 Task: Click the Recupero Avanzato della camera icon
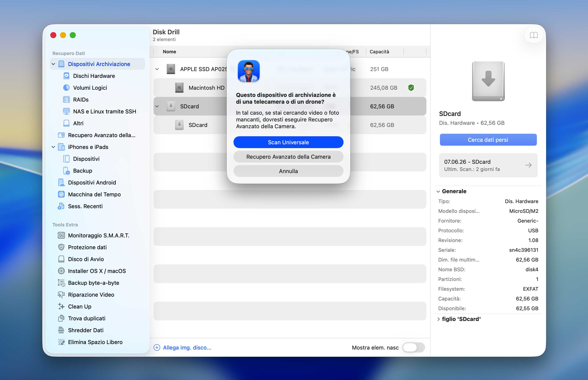coord(61,135)
